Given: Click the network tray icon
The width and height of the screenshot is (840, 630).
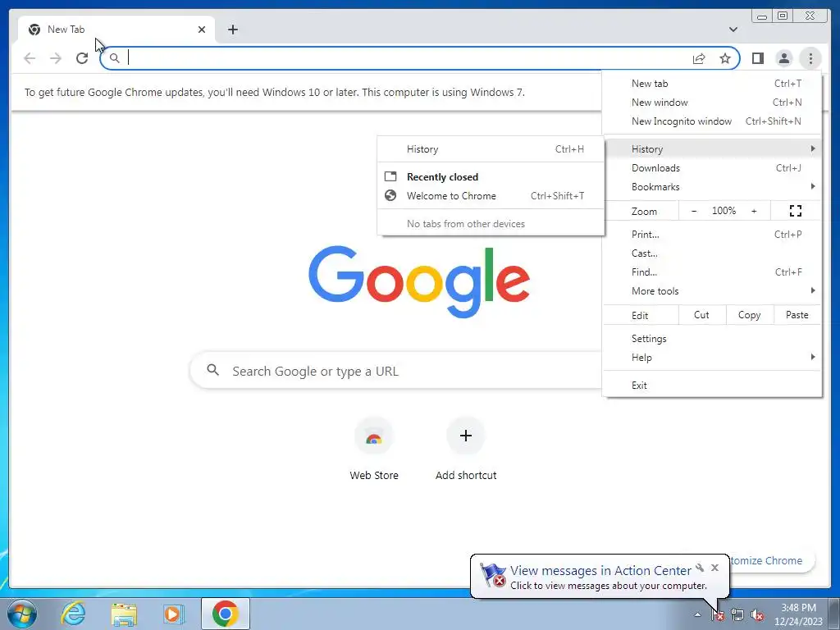Looking at the screenshot, I should coord(737,615).
